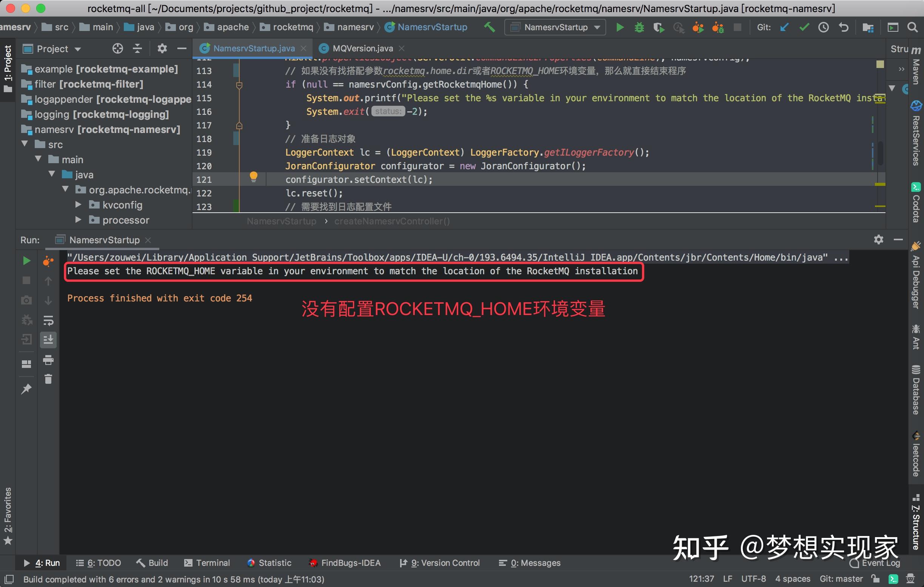Click createNamesrvController() in editor breadcrumb
Screen dimensions: 924x587
click(392, 221)
